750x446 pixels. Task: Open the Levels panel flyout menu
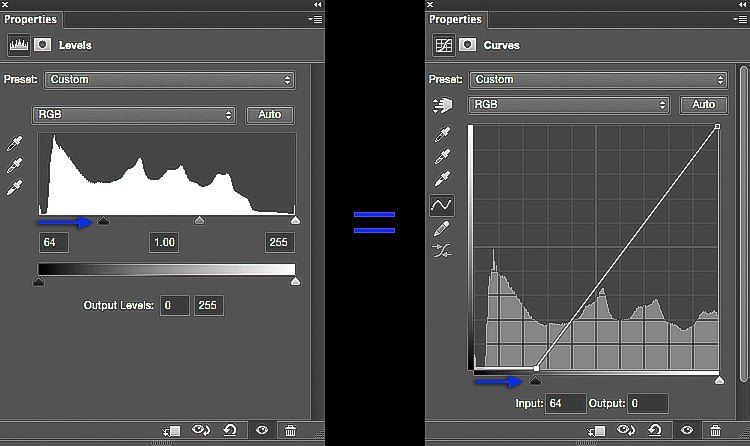coord(315,19)
